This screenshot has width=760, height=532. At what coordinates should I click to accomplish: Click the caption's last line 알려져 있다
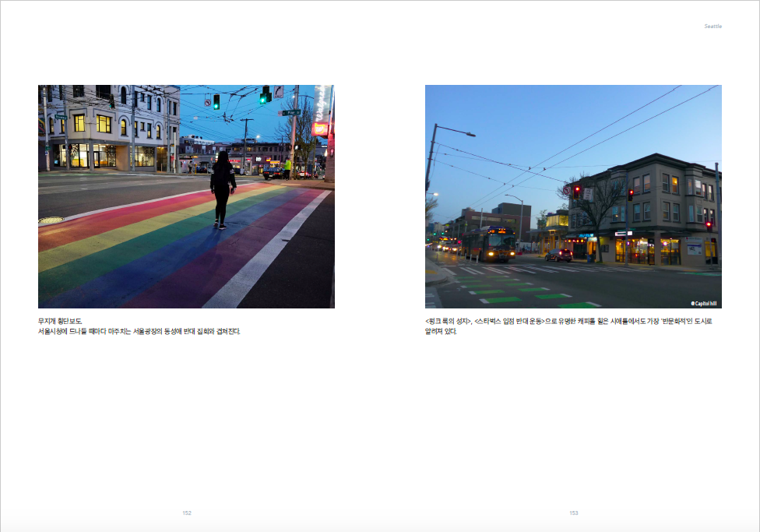coord(441,331)
